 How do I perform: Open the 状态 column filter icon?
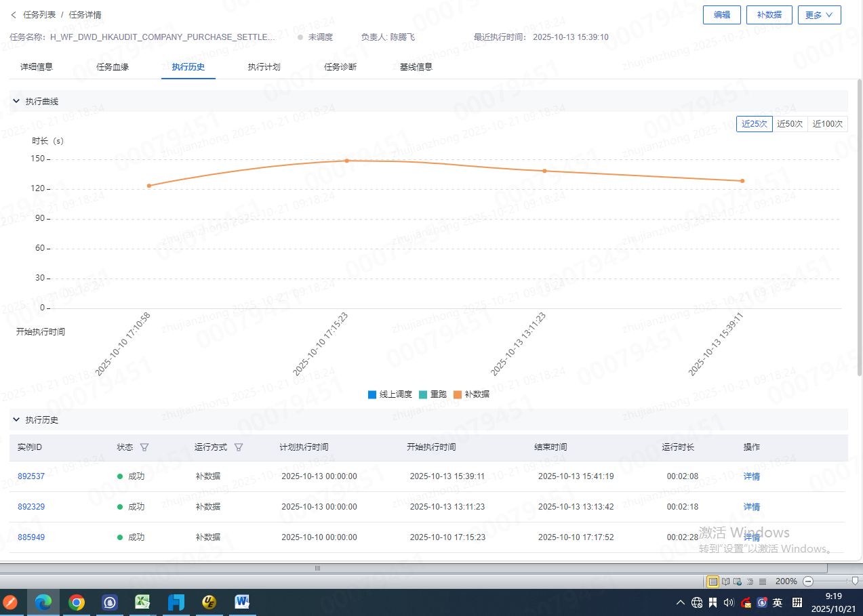144,447
